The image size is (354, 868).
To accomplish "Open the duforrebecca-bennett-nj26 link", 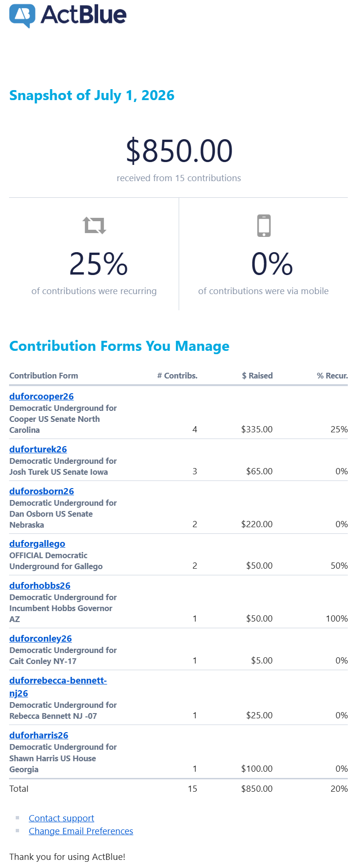I will (x=58, y=686).
